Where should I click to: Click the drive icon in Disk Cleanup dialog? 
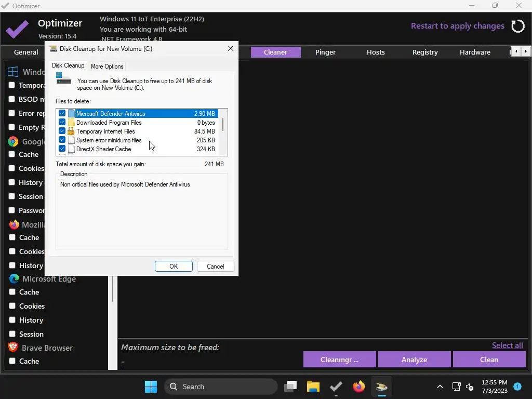coord(63,79)
